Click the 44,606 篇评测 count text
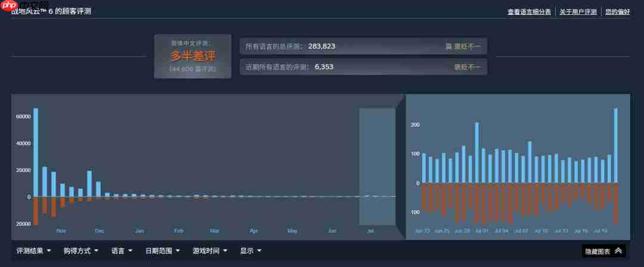644x267 pixels. click(193, 69)
